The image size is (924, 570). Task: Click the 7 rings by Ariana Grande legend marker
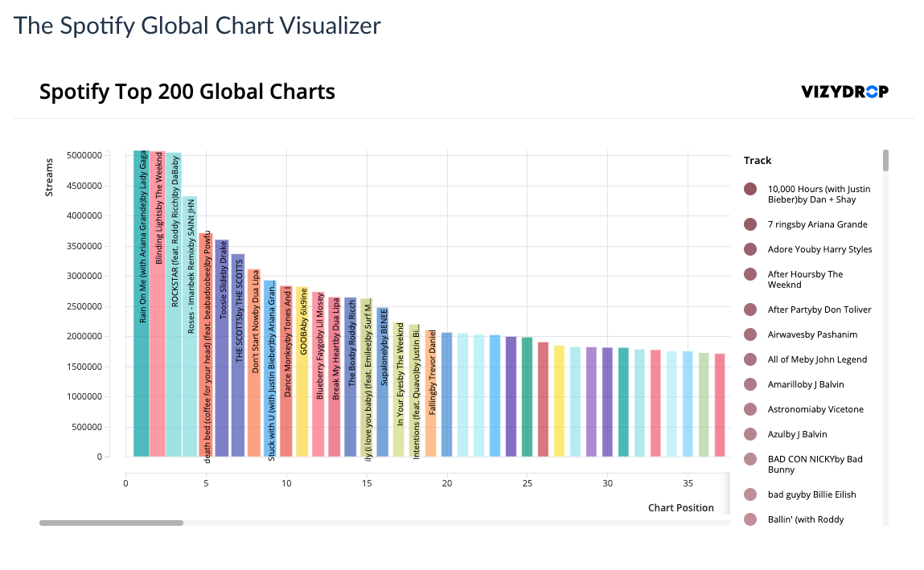coord(749,224)
